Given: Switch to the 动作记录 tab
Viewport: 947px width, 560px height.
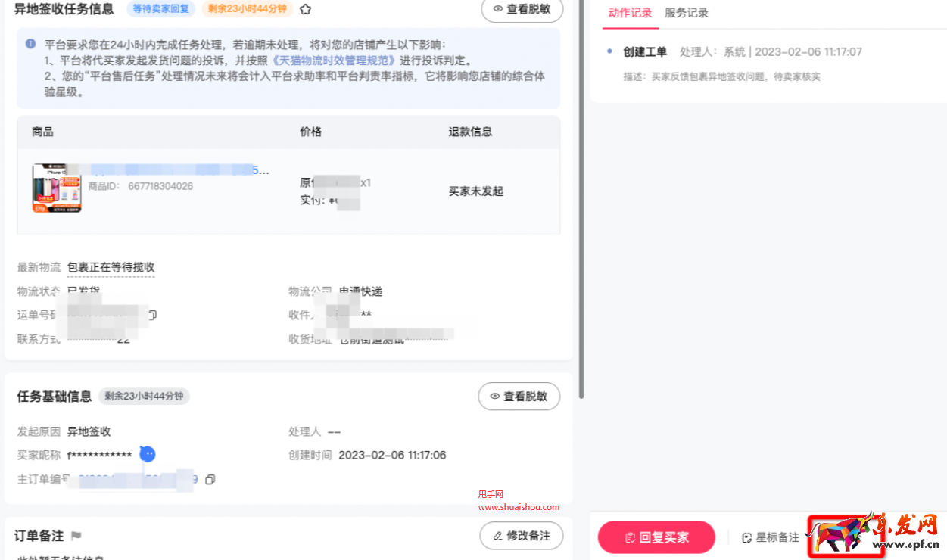Looking at the screenshot, I should (x=630, y=12).
